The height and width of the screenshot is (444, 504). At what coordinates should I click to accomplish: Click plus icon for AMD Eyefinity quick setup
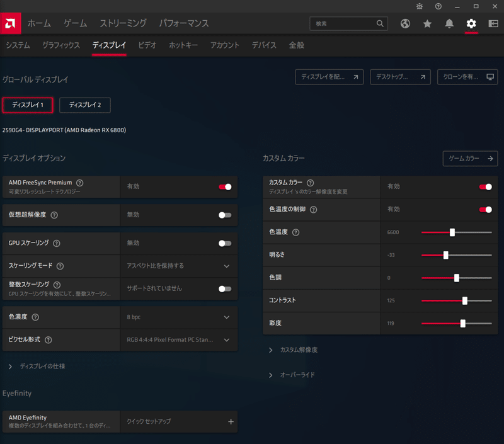(x=231, y=421)
